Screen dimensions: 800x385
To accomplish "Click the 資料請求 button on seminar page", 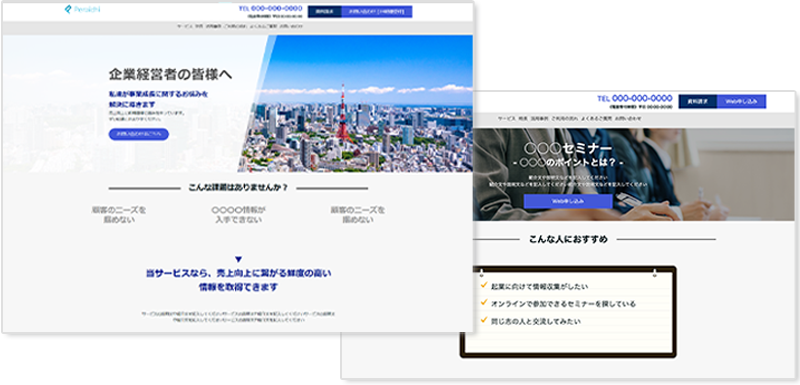I will click(697, 101).
